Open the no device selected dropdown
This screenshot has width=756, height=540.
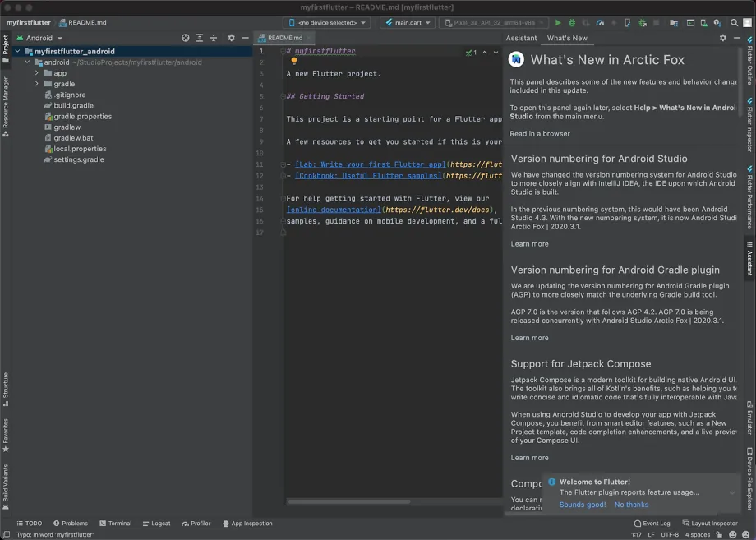point(327,23)
